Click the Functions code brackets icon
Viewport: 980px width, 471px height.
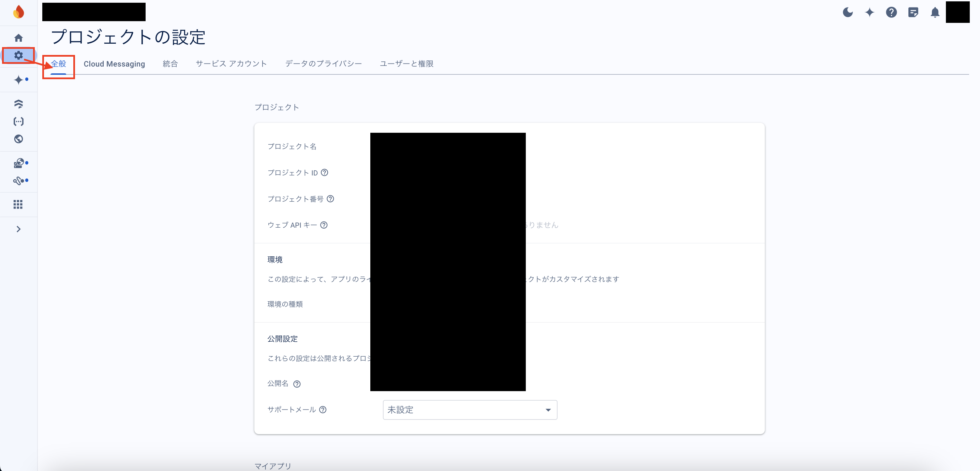18,122
